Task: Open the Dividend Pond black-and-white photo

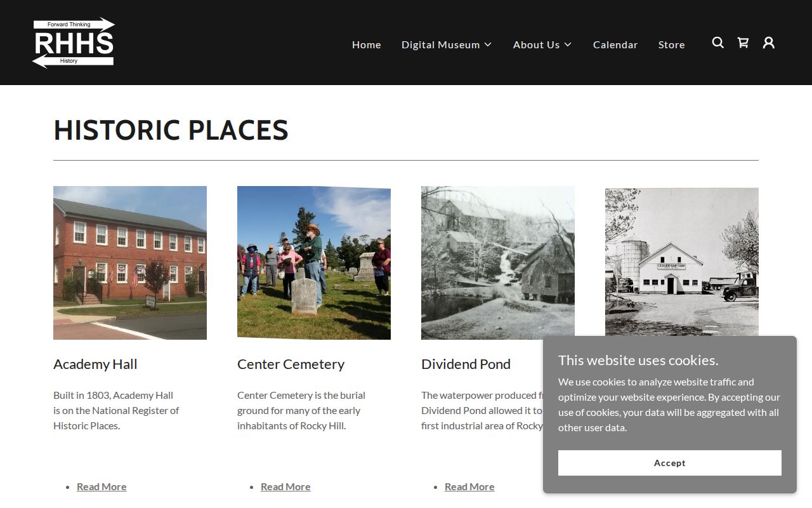Action: [498, 263]
